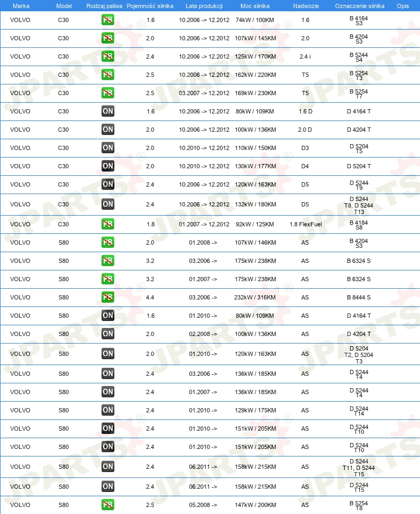Viewport: 420px width, 514px height.
Task: Click petrol icon for S80 107kW / 146KM row
Action: [108, 242]
